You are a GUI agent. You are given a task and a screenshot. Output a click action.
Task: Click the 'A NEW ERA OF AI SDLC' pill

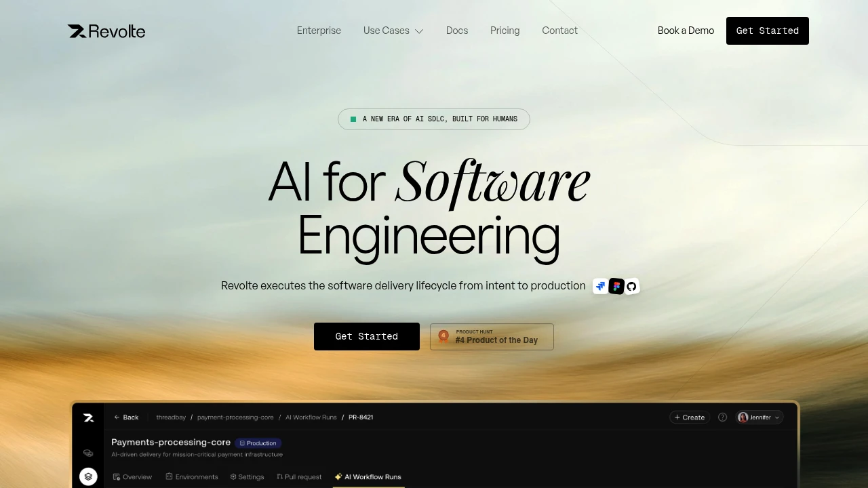tap(434, 119)
